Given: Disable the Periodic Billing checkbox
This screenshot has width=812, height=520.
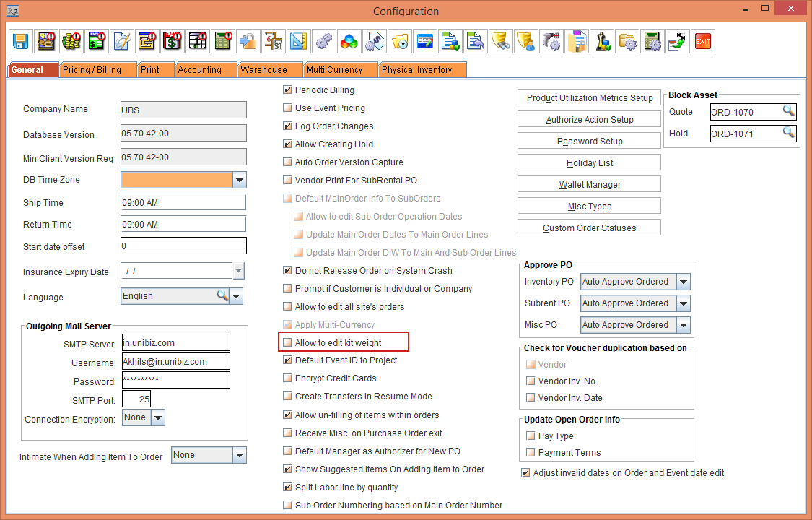Looking at the screenshot, I should coord(287,90).
